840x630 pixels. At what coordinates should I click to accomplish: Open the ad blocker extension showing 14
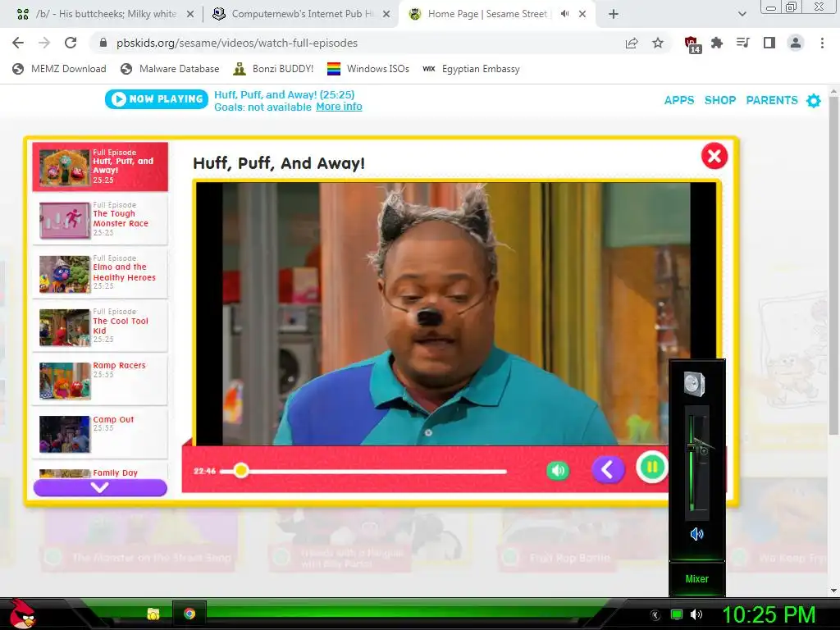[x=692, y=44]
